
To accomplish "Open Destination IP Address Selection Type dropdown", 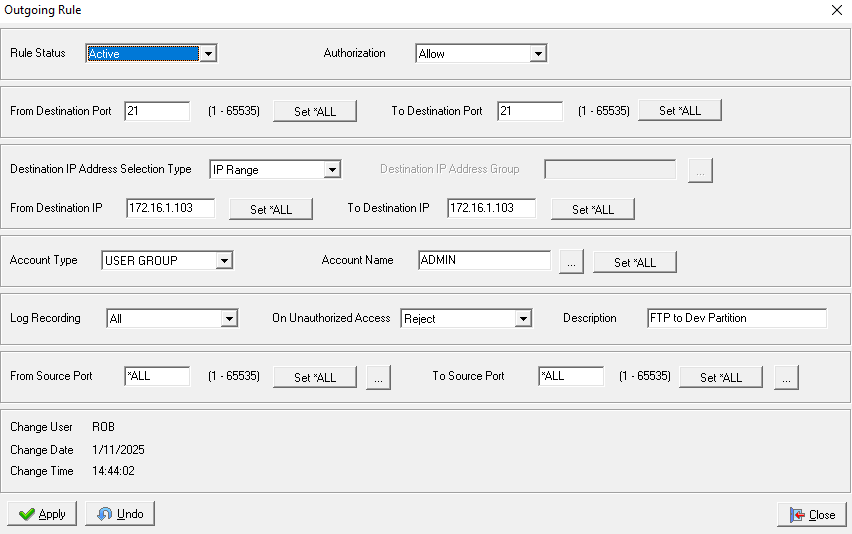I will [x=333, y=170].
